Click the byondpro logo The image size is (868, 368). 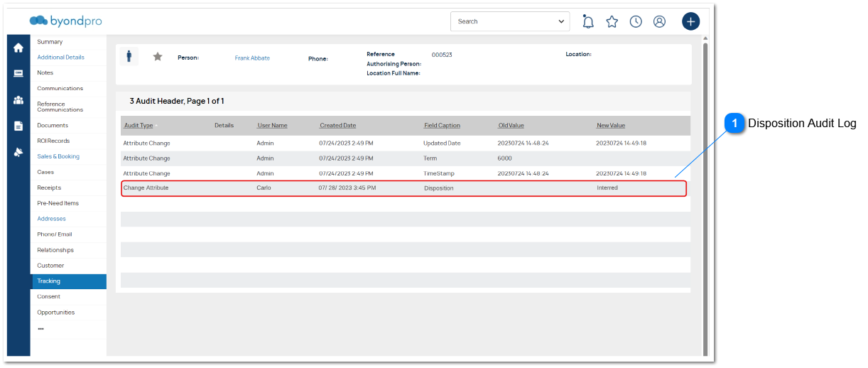point(66,21)
